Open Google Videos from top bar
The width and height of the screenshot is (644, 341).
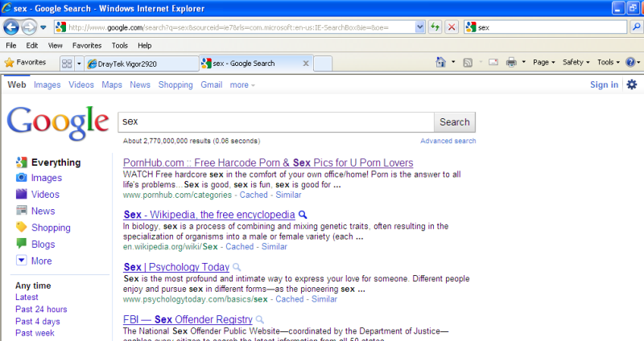pyautogui.click(x=81, y=85)
